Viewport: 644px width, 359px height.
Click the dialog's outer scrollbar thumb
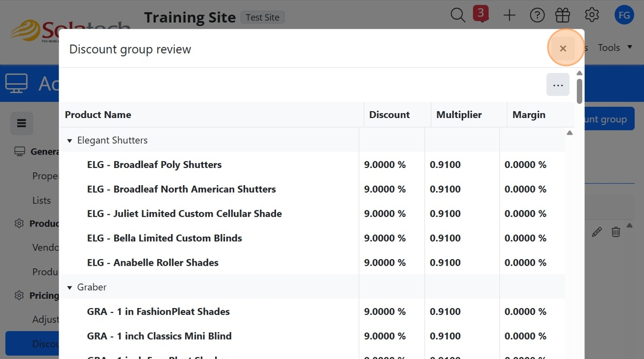(x=580, y=91)
